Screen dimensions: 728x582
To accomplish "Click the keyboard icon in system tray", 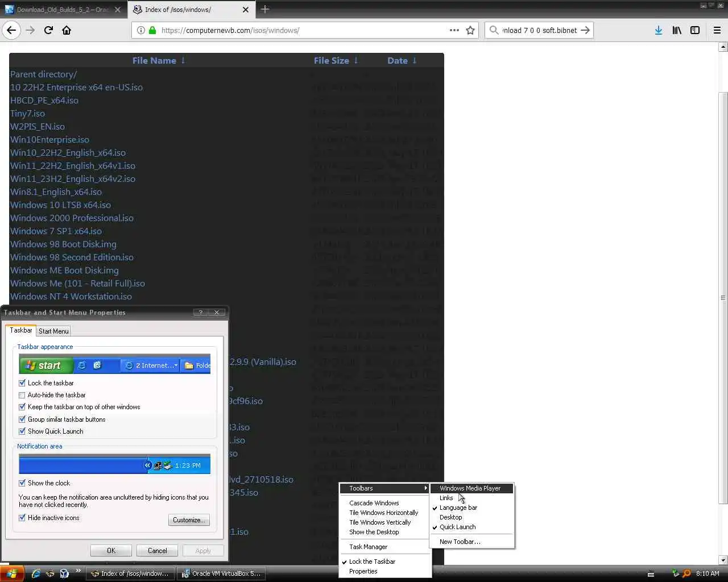I will (x=651, y=574).
